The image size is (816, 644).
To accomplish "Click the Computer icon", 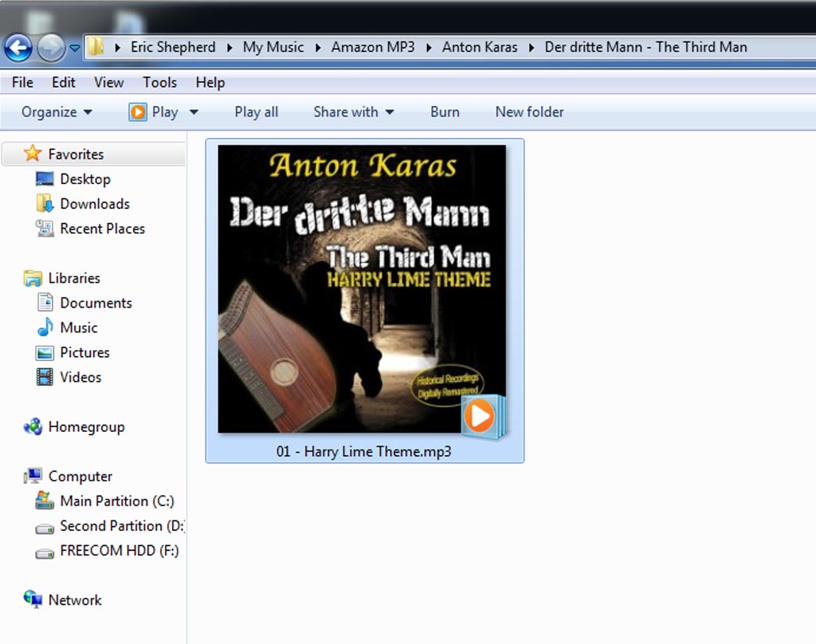I will tap(33, 476).
